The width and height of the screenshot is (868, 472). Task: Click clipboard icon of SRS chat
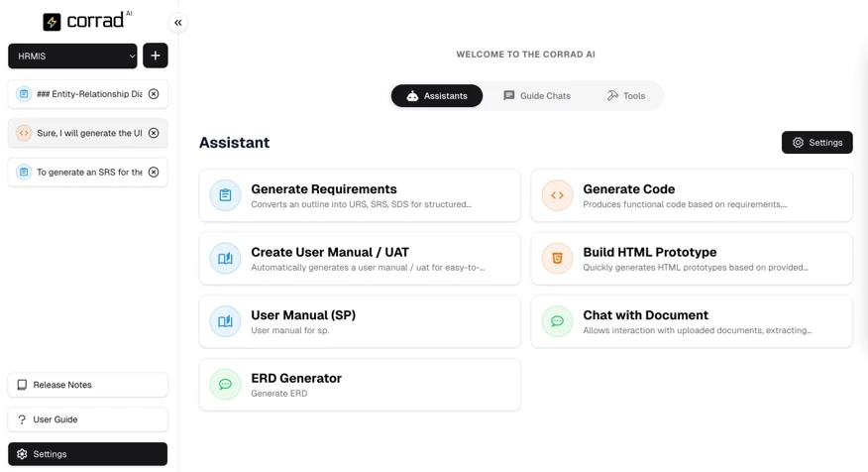coord(24,173)
